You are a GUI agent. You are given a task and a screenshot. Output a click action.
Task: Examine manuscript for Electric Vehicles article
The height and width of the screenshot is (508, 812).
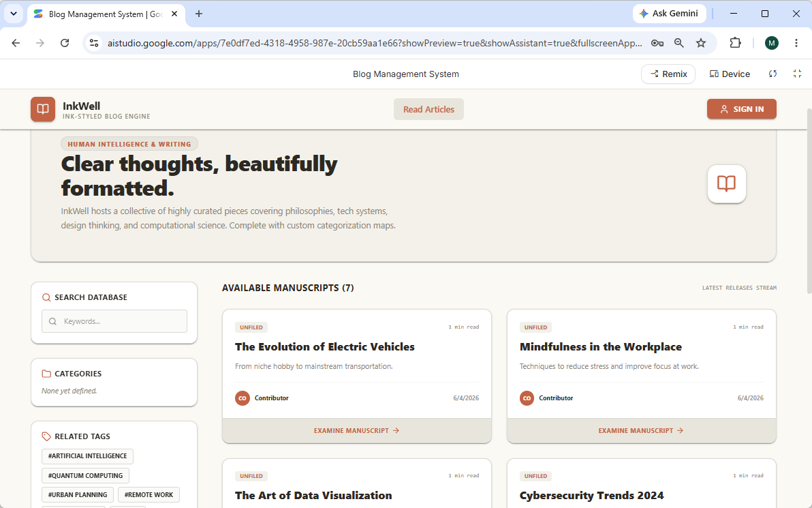357,431
